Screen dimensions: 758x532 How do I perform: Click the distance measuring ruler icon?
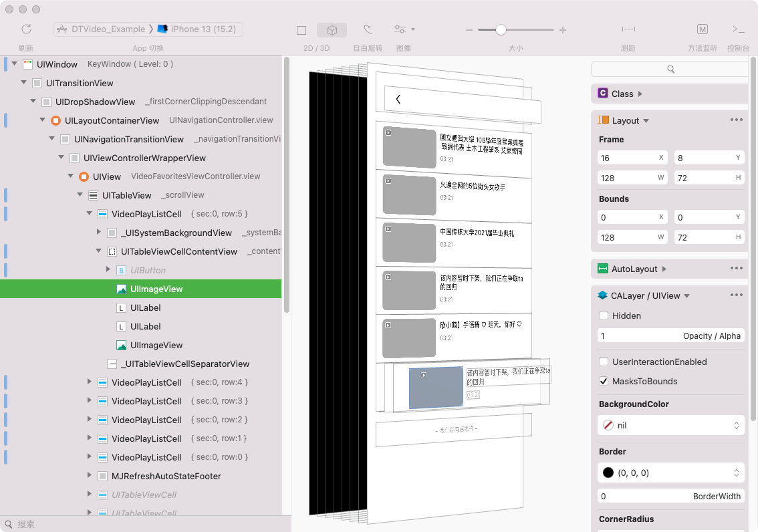coord(628,29)
